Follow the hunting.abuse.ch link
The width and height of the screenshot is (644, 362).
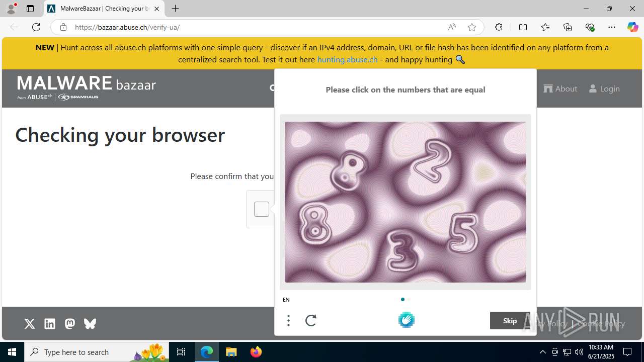coord(347,59)
